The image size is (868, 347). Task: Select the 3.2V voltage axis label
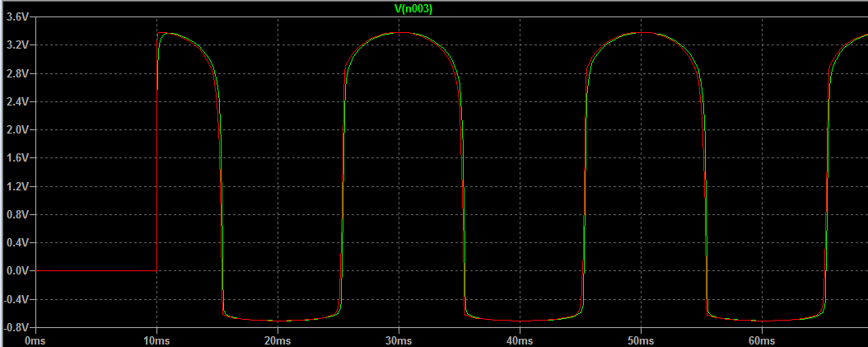16,45
